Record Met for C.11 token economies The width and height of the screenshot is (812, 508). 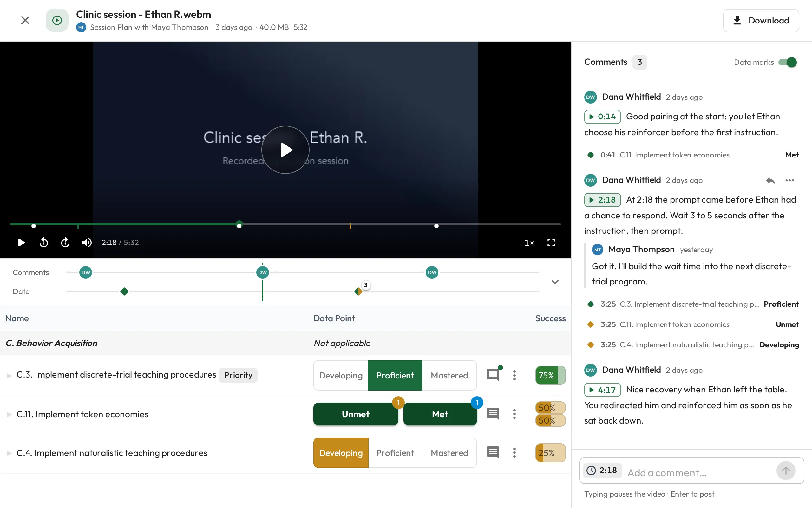point(440,414)
